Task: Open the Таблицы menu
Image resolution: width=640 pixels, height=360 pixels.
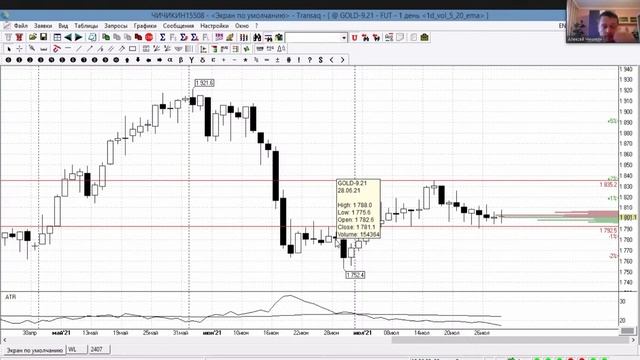Action: tap(86, 26)
